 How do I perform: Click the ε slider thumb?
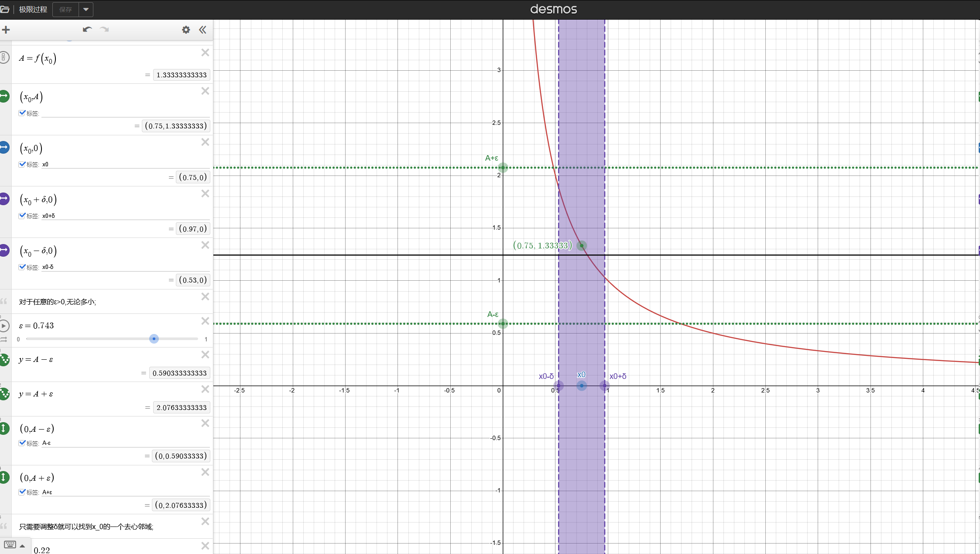tap(154, 339)
